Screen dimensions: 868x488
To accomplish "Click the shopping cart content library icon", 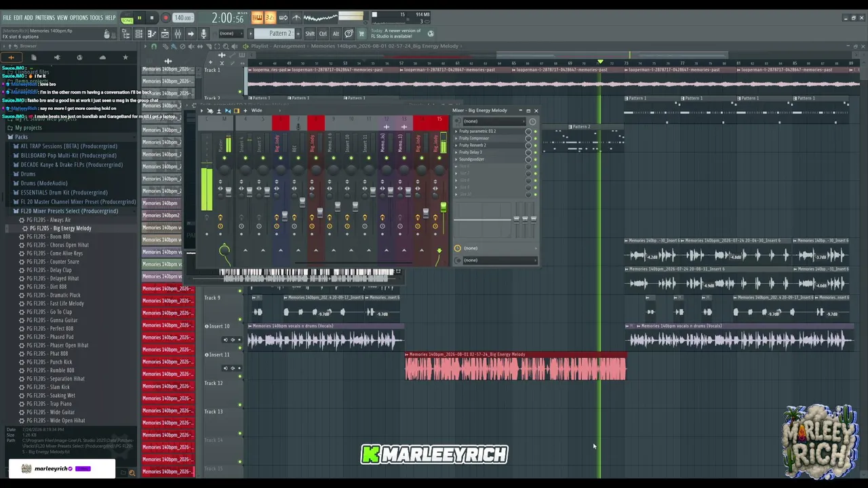I will click(x=361, y=33).
